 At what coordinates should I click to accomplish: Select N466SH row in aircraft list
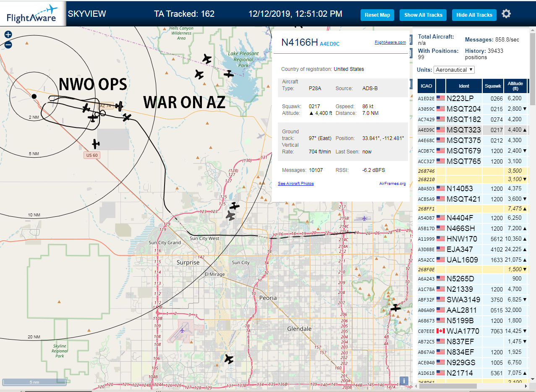coord(473,228)
